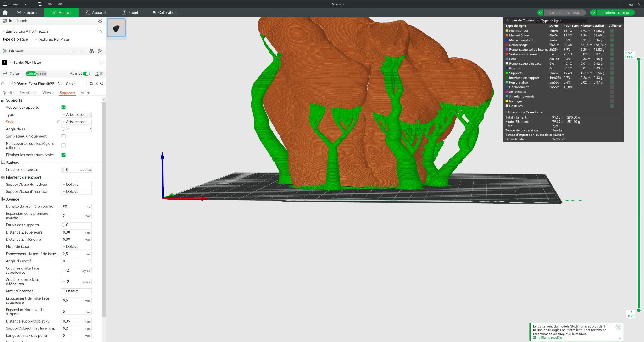644x342 pixels.
Task: Open the Vitesse settings tab
Action: [x=48, y=93]
